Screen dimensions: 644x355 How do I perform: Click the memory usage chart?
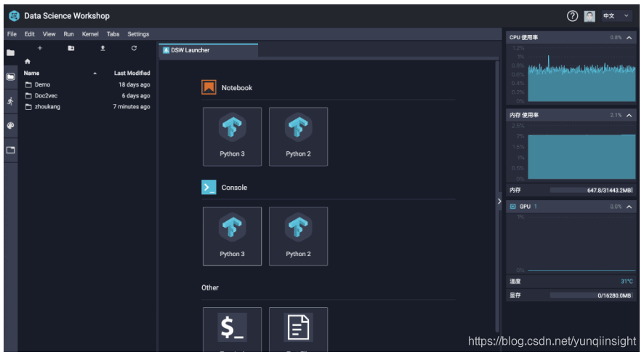[x=581, y=153]
